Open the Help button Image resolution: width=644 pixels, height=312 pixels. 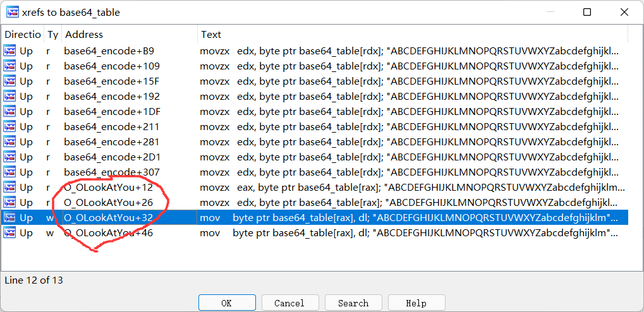click(416, 303)
